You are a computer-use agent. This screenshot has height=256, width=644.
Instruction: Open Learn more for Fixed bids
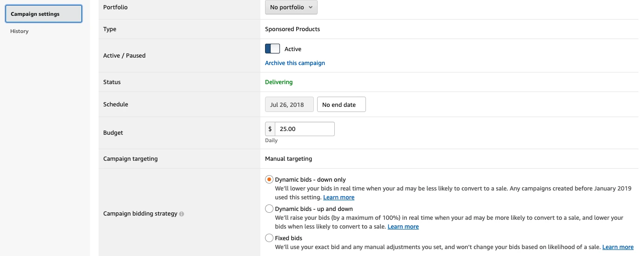pyautogui.click(x=618, y=247)
